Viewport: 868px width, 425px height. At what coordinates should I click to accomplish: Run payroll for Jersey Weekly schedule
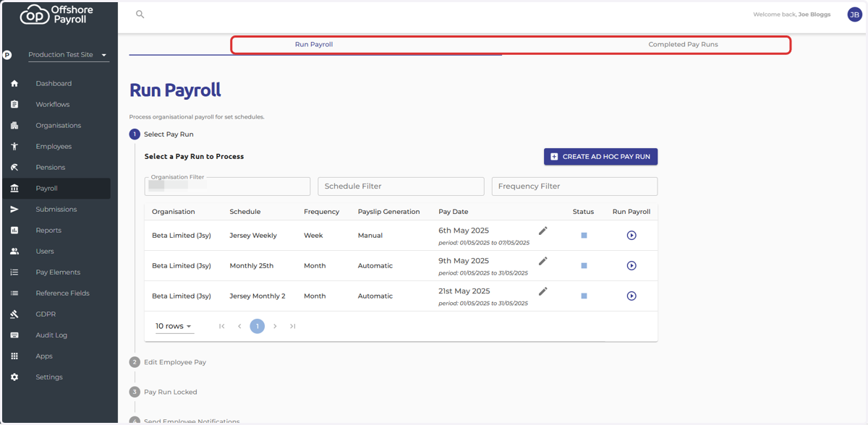pyautogui.click(x=631, y=235)
